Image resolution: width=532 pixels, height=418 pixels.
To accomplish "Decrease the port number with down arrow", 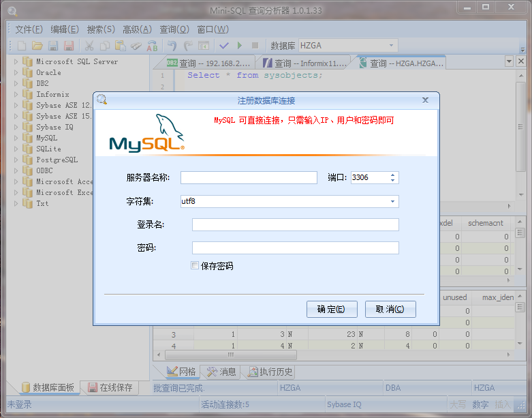I will (x=392, y=180).
